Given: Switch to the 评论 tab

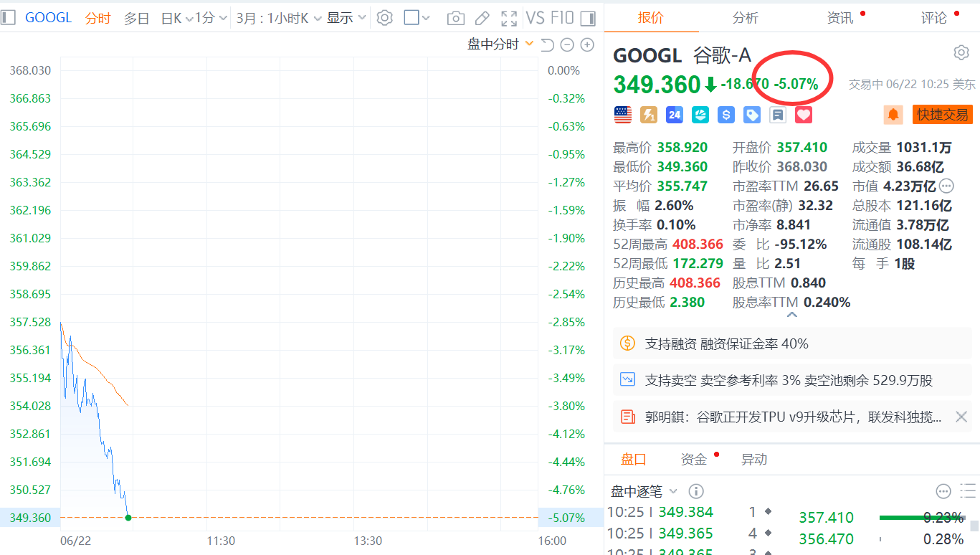Looking at the screenshot, I should click(x=934, y=17).
